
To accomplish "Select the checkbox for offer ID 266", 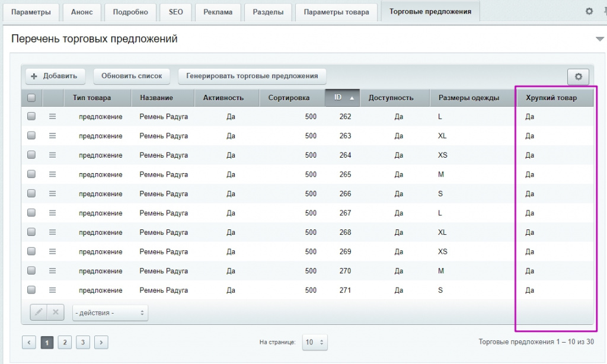I will click(31, 193).
